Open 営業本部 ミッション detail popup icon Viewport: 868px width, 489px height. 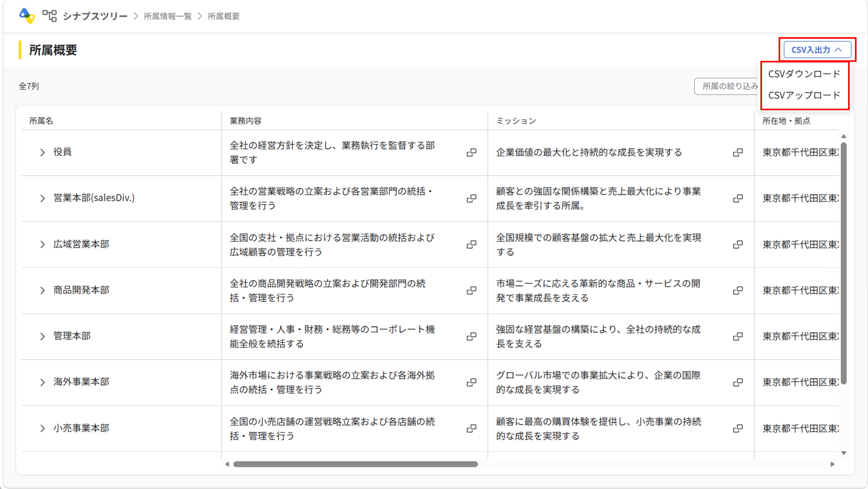pos(738,198)
